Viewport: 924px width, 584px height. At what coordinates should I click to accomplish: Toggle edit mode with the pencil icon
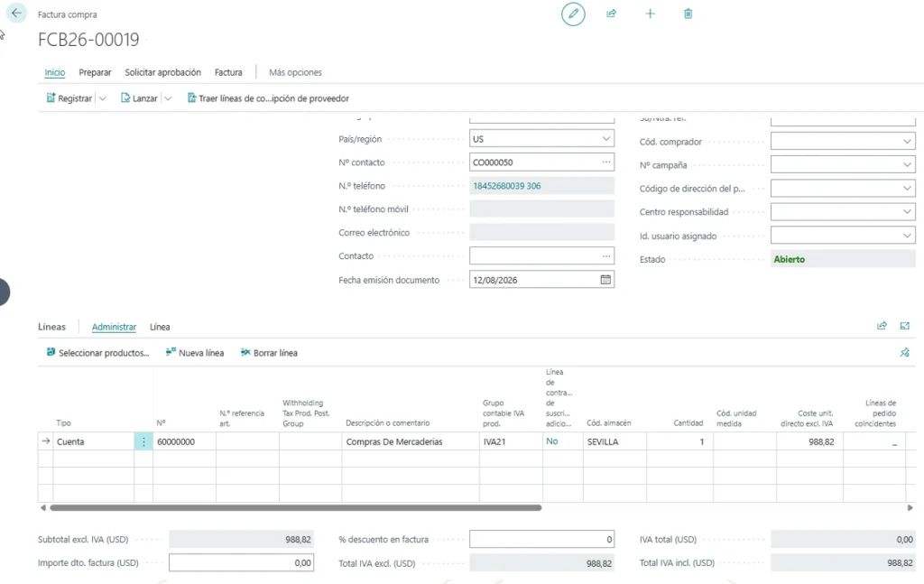573,14
